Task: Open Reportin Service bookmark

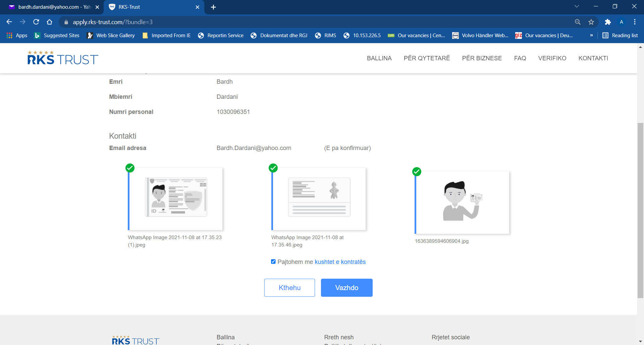Action: [221, 35]
